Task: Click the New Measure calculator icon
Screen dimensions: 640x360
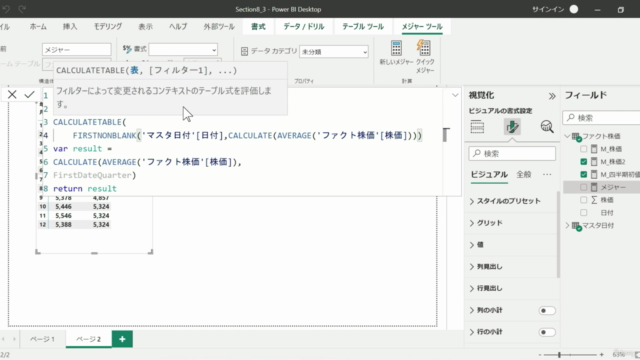Action: point(396,48)
